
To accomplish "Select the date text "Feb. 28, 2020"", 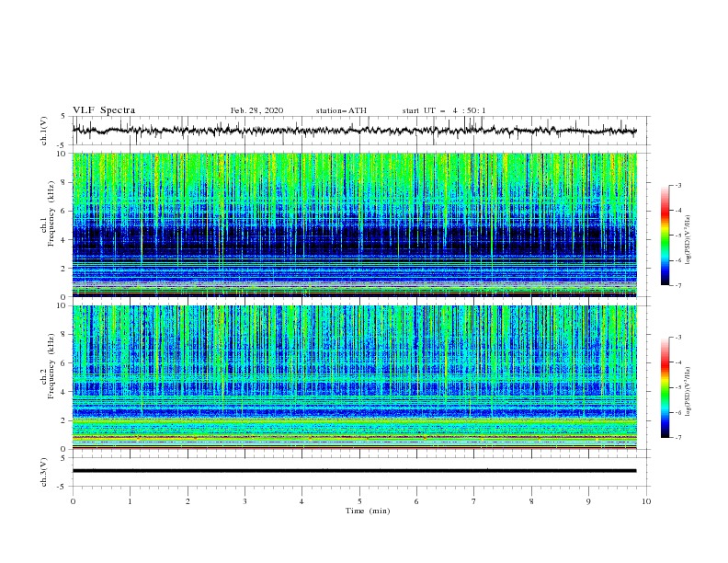I will pos(256,110).
